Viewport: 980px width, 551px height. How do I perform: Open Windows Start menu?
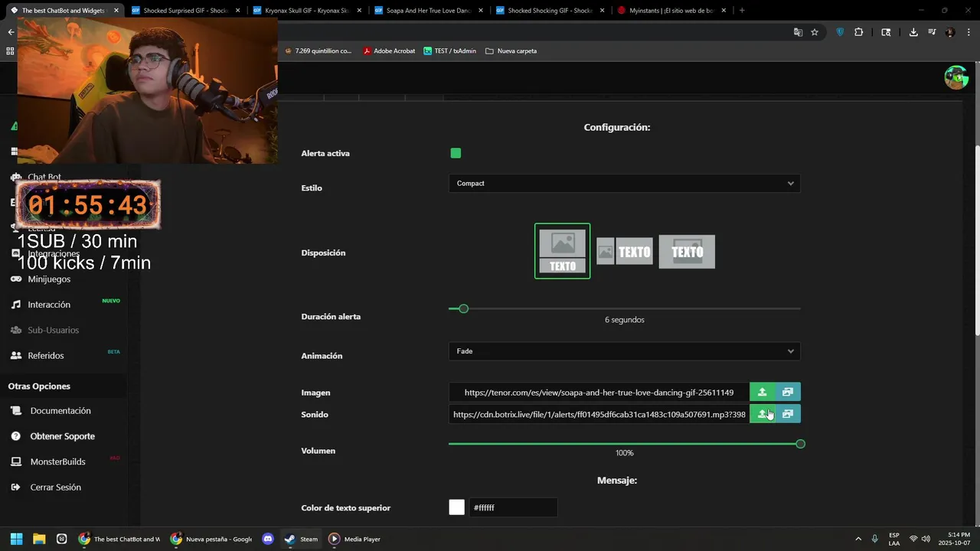pos(16,539)
